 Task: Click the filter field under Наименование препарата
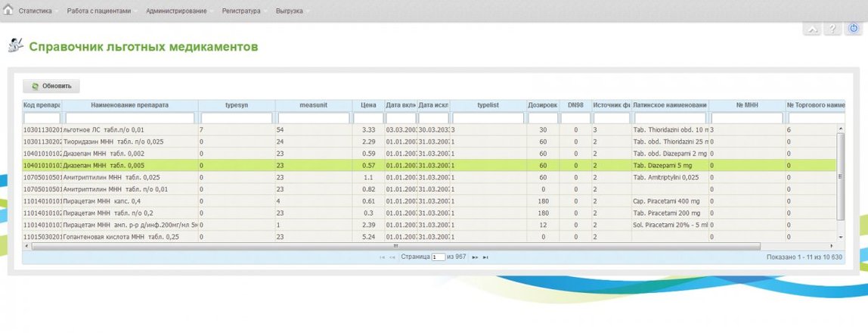(x=130, y=118)
